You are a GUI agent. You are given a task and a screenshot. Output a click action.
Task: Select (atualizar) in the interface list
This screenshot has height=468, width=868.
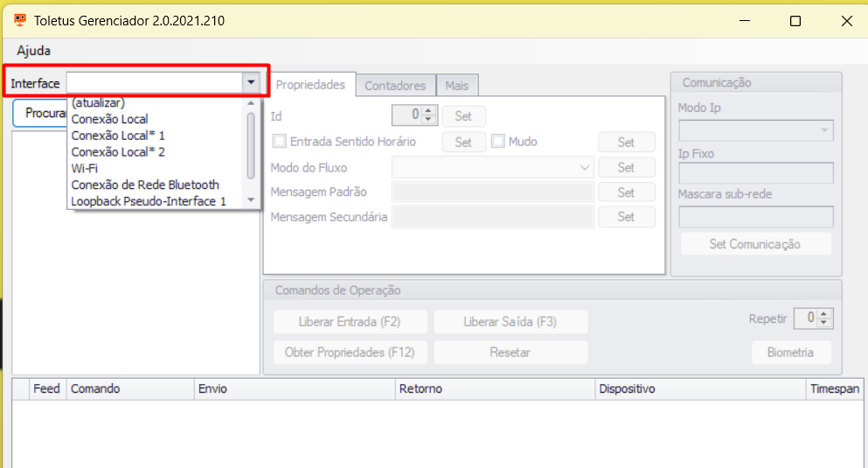pyautogui.click(x=98, y=102)
